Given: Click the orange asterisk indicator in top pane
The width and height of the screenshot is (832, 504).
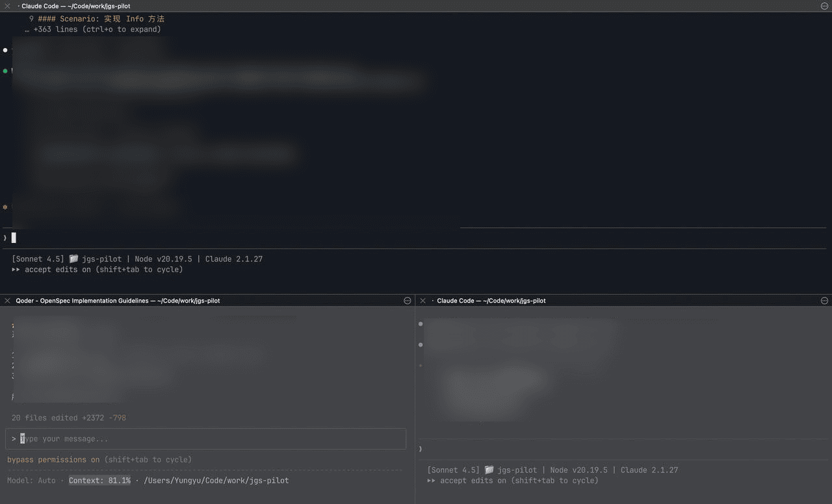Looking at the screenshot, I should pyautogui.click(x=5, y=207).
